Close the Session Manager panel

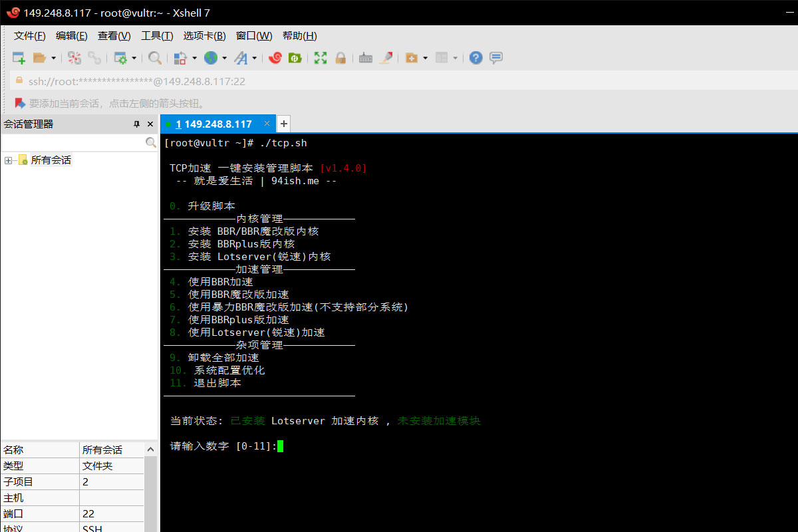(x=150, y=124)
